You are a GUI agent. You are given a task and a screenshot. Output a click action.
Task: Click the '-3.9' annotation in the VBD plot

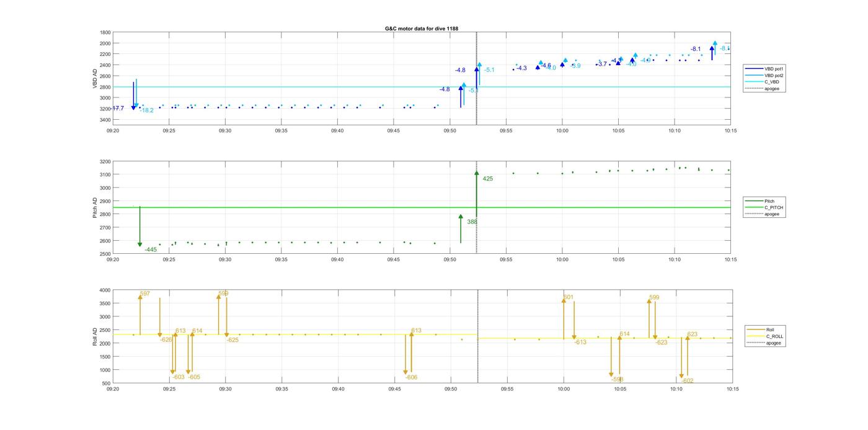(575, 66)
